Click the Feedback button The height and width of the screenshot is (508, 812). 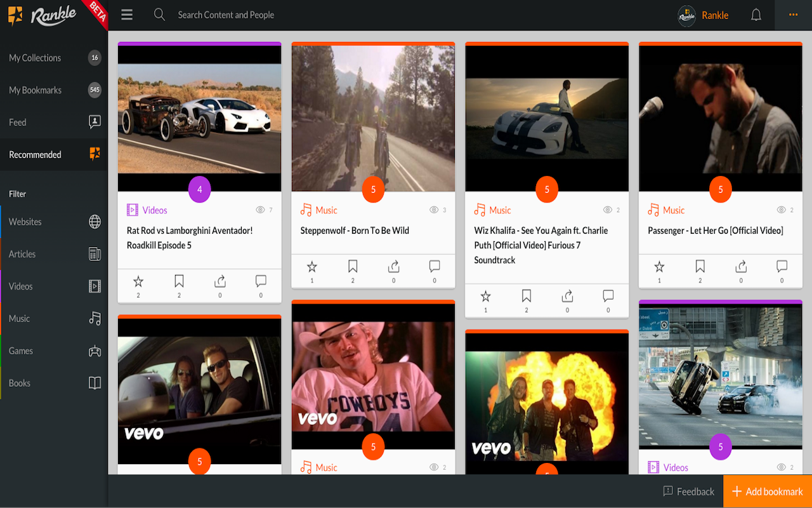point(689,491)
